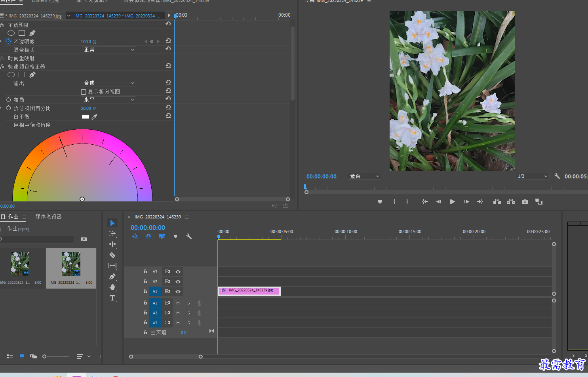Mark in point in program monitor
Screen dimensions: 588x377
pyautogui.click(x=394, y=202)
